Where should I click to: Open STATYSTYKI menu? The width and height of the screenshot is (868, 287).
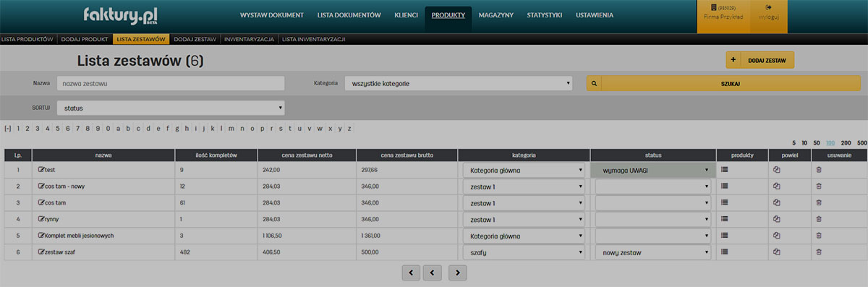tap(545, 14)
